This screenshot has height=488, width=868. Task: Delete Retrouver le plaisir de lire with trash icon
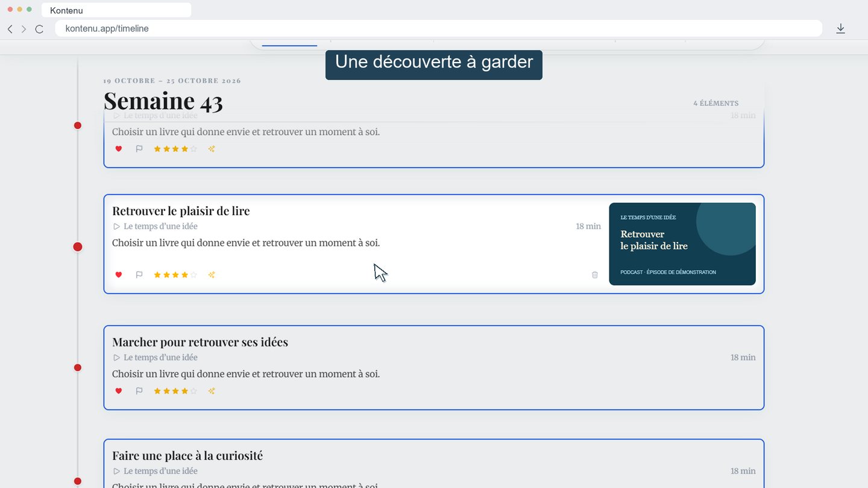595,275
